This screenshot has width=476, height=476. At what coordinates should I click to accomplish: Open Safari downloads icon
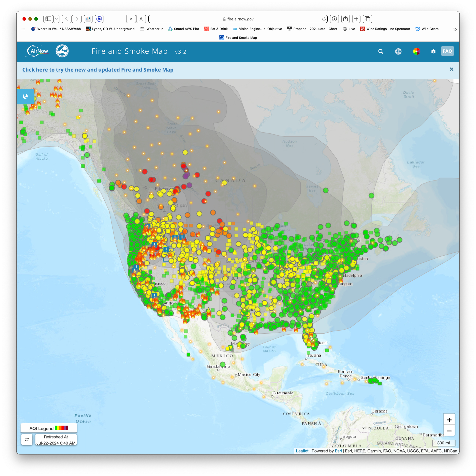coord(334,19)
